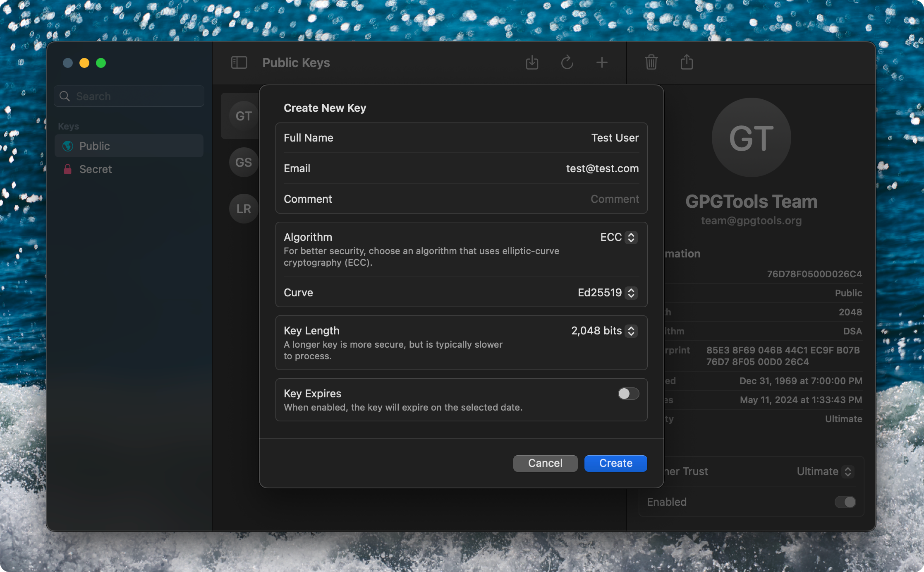Screen dimensions: 924x572
Task: Toggle the sidebar panel icon
Action: click(x=239, y=62)
